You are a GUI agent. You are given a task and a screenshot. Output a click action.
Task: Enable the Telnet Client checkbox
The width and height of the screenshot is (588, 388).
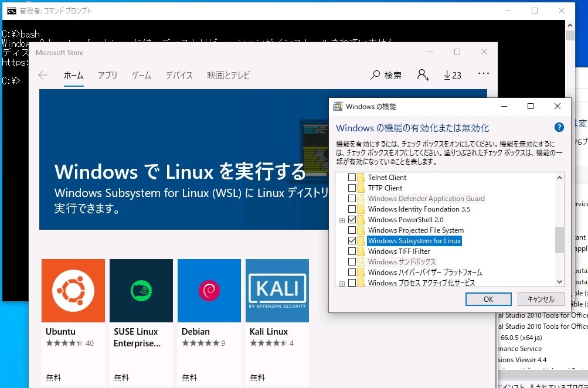(x=352, y=178)
